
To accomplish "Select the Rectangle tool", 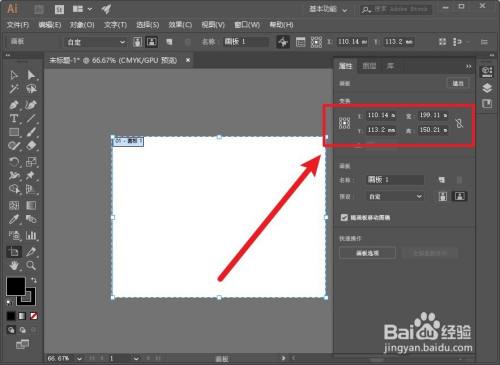I will [x=14, y=132].
